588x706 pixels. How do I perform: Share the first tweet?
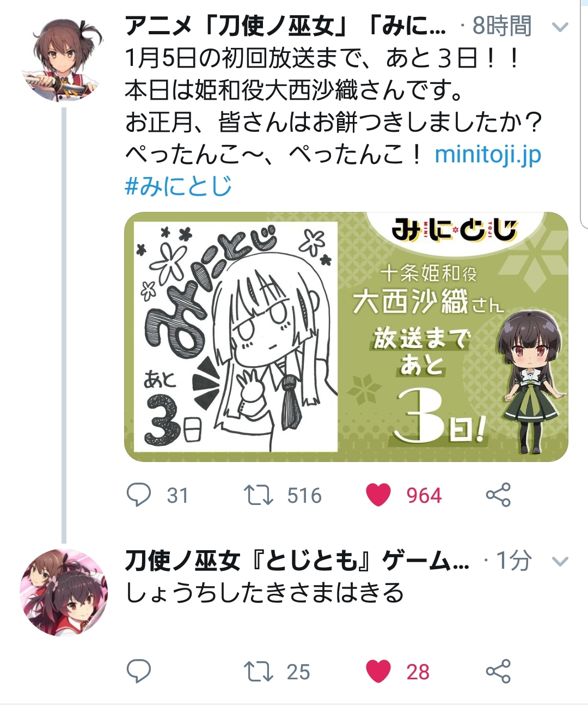pyautogui.click(x=498, y=495)
